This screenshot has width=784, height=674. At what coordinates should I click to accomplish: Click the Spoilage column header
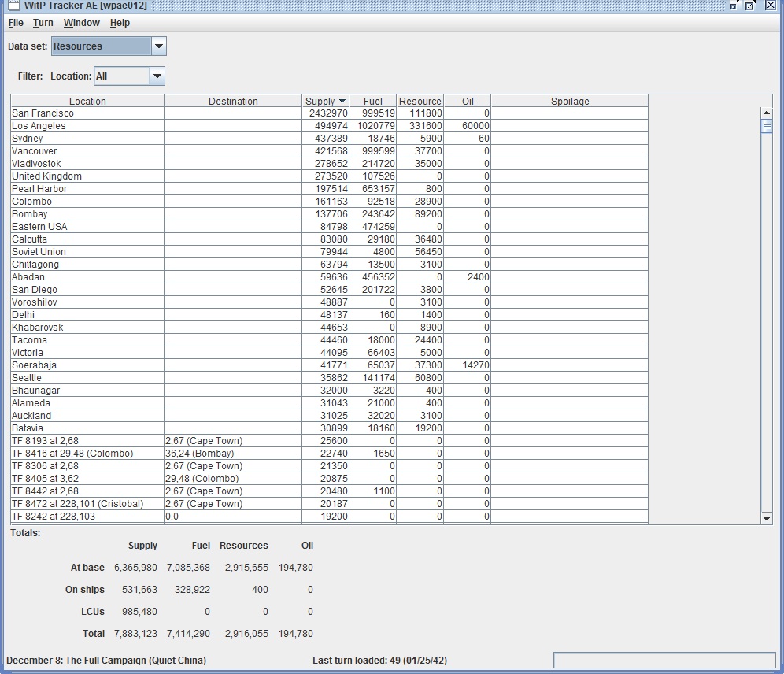pos(570,102)
